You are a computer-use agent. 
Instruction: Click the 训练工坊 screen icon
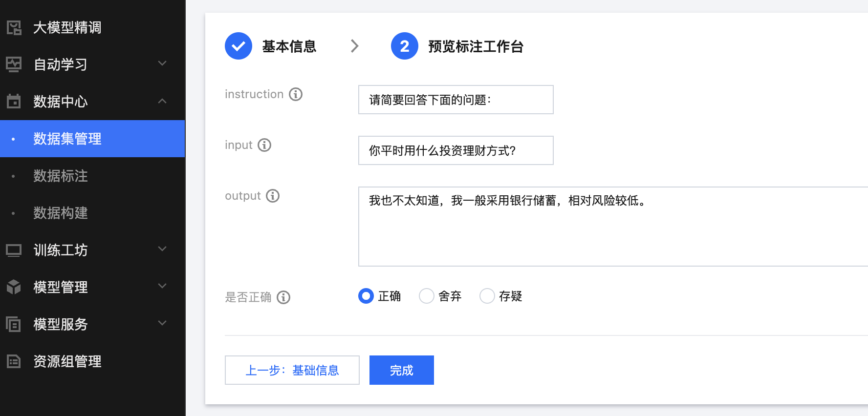(14, 250)
